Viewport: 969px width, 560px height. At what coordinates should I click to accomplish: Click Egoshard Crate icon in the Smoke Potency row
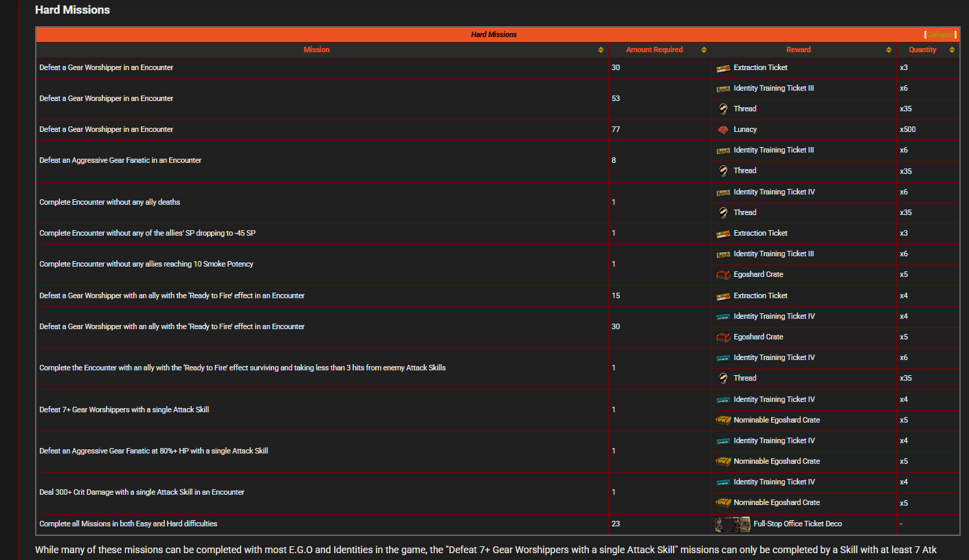(x=723, y=275)
